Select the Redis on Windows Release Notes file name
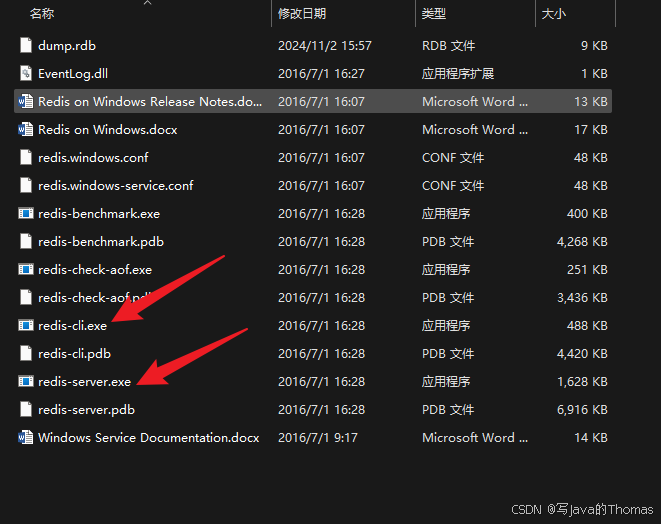This screenshot has width=661, height=524. [x=150, y=102]
